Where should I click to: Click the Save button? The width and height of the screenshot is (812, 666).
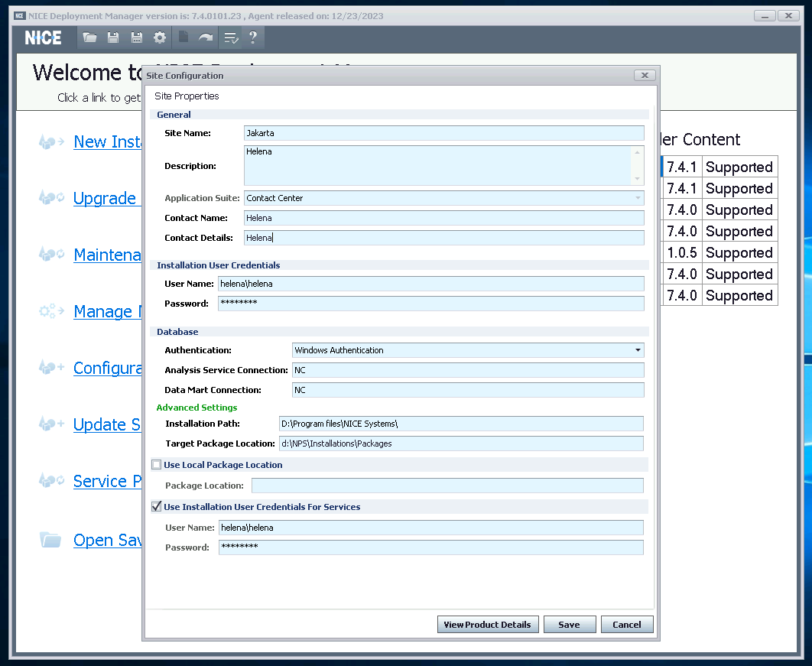pos(569,625)
